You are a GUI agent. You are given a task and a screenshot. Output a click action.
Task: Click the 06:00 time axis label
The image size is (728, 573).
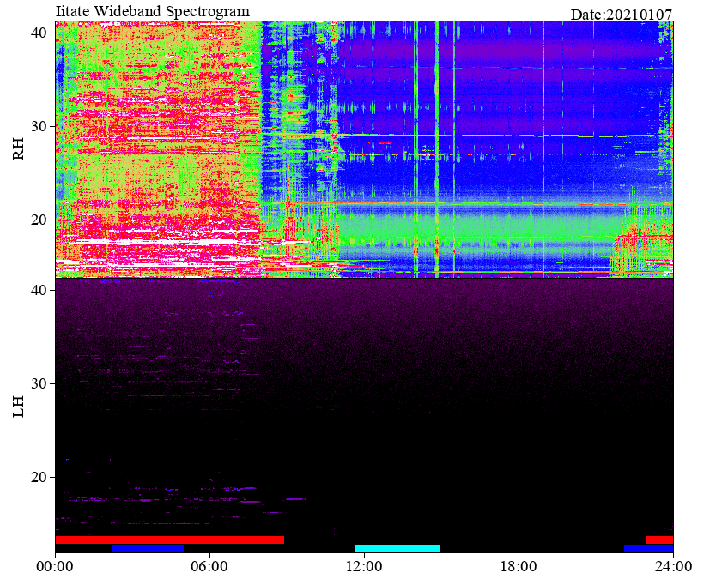point(209,566)
